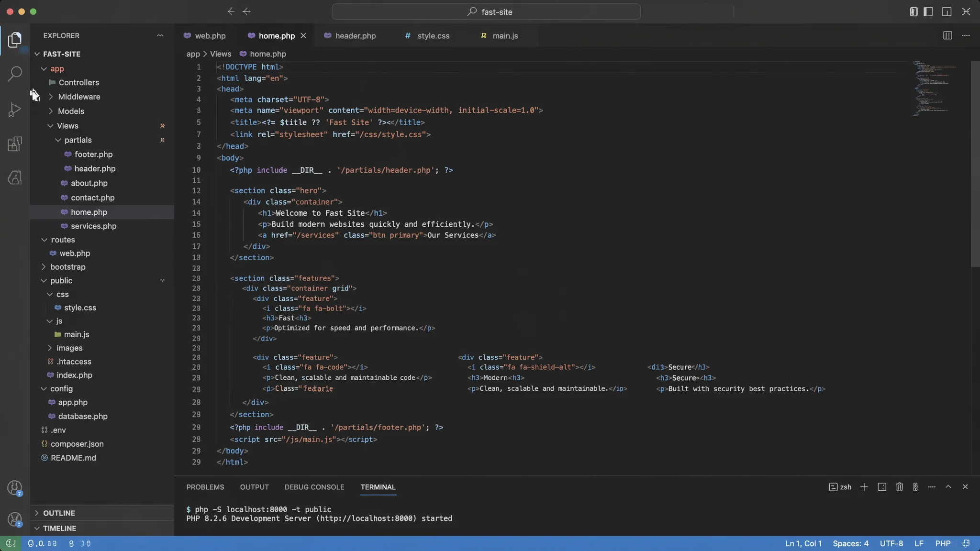Viewport: 980px width, 551px height.
Task: Click Ln 1, Col 1 in status bar
Action: coord(803,543)
